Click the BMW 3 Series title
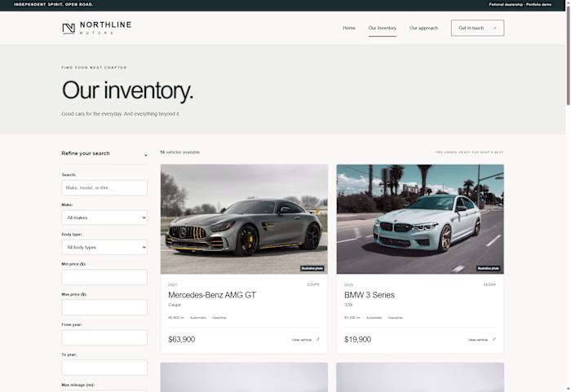 (370, 295)
